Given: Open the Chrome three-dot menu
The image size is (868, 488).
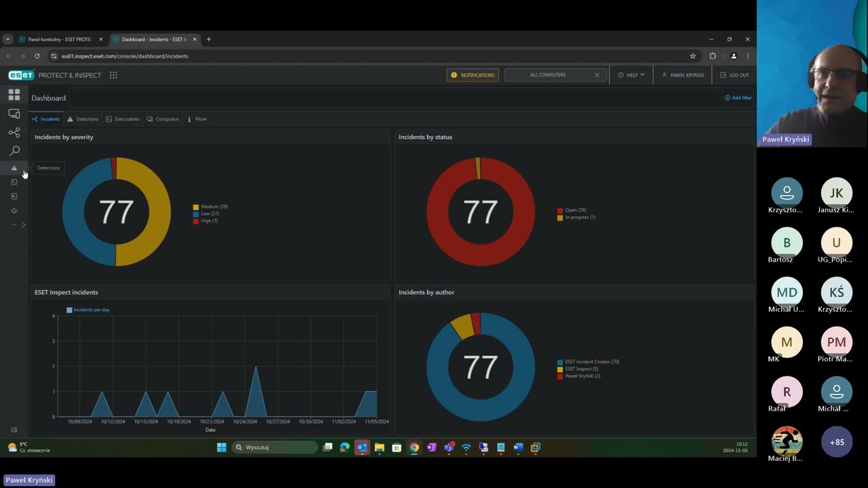Looking at the screenshot, I should coord(748,56).
